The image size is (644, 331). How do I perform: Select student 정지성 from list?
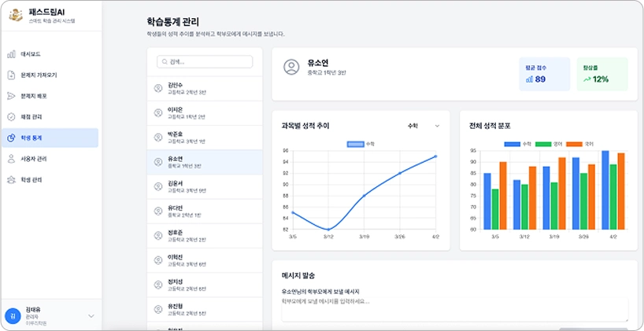click(205, 285)
